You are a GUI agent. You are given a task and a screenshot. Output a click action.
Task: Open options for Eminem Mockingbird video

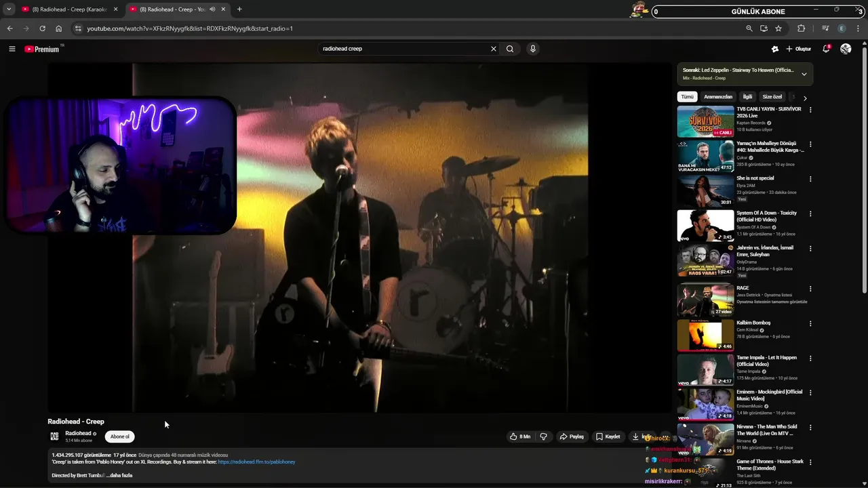pyautogui.click(x=810, y=392)
